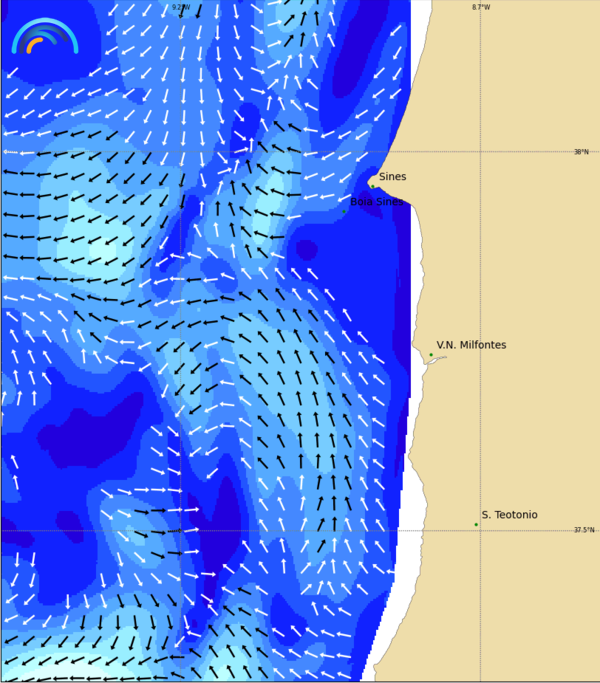Click the Boia Sines buoy marker dot
The width and height of the screenshot is (600, 683).
345,211
